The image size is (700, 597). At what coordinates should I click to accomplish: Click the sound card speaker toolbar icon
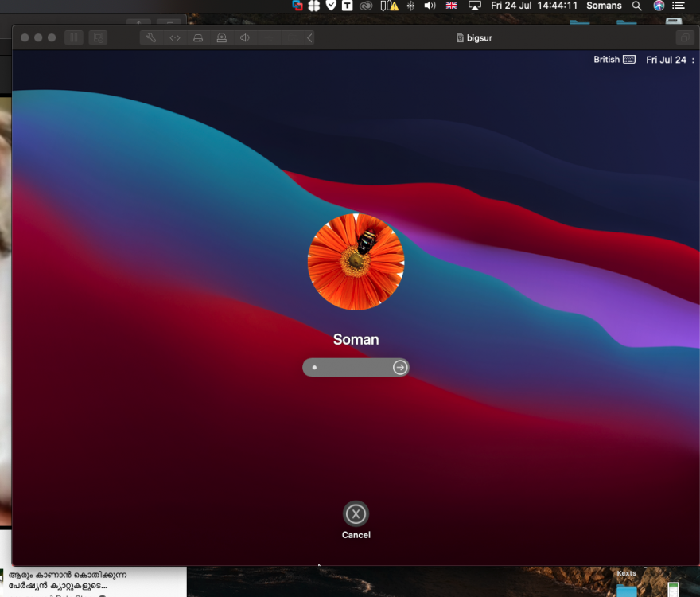[x=245, y=37]
